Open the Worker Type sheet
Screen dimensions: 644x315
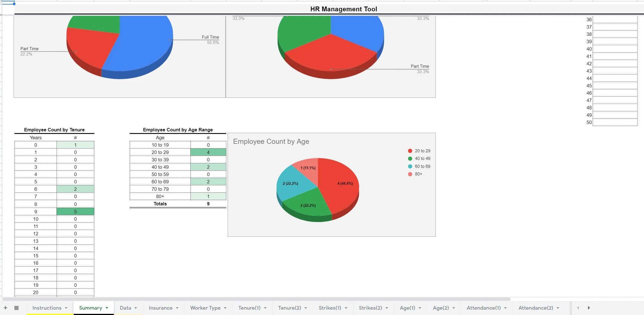[x=206, y=308]
